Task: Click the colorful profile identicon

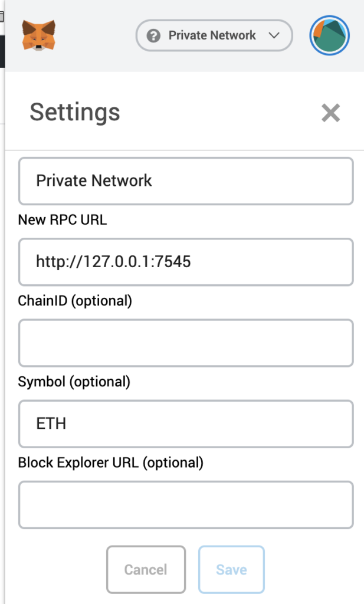Action: pyautogui.click(x=329, y=35)
